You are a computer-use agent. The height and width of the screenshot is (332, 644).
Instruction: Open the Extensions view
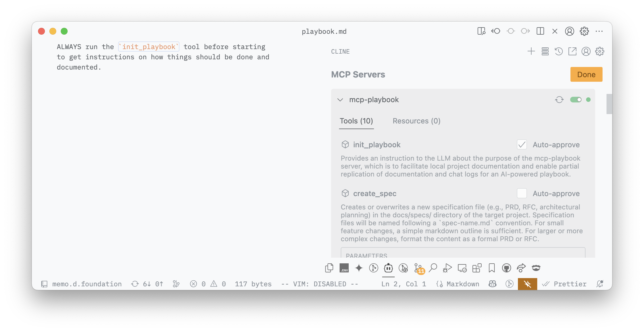coord(477,268)
